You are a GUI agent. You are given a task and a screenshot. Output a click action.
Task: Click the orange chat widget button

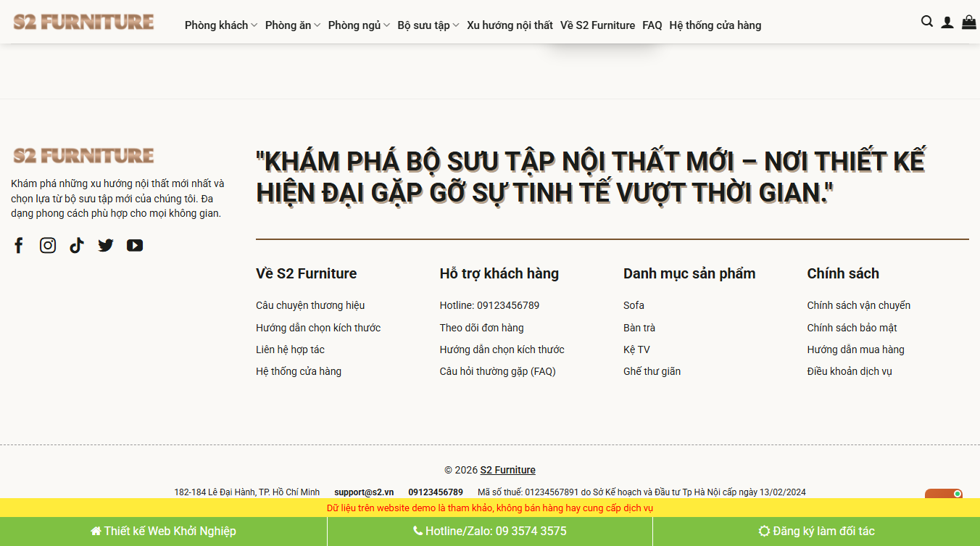coord(943,494)
